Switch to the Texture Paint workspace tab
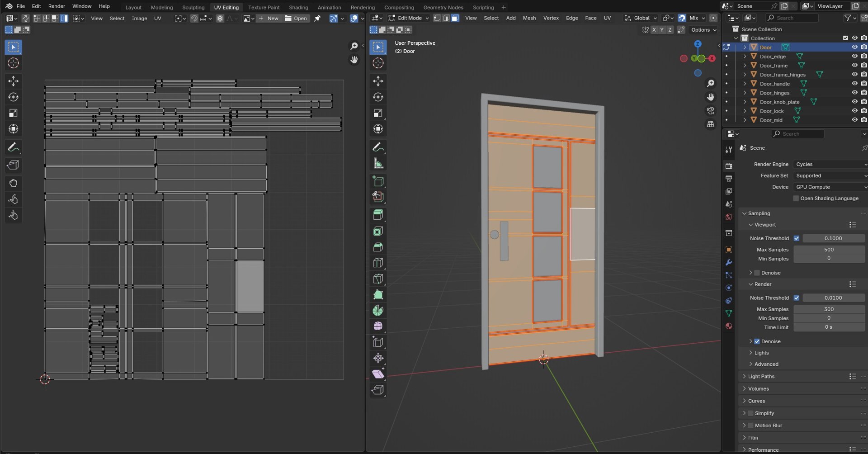868x454 pixels. [x=264, y=7]
